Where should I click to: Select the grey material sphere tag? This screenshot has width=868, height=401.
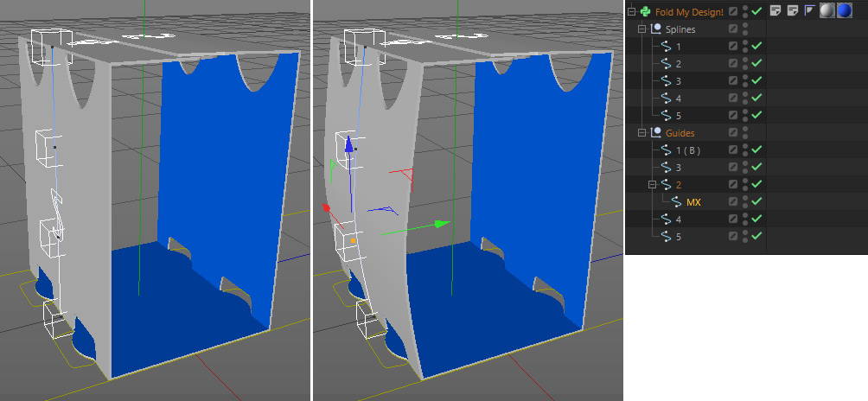[827, 11]
